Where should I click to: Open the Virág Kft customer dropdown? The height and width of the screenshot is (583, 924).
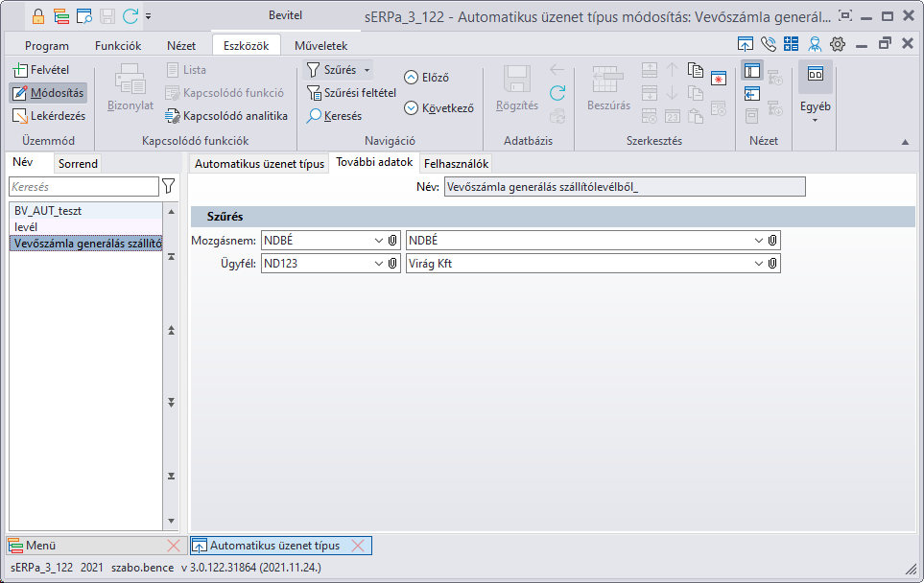click(x=758, y=263)
